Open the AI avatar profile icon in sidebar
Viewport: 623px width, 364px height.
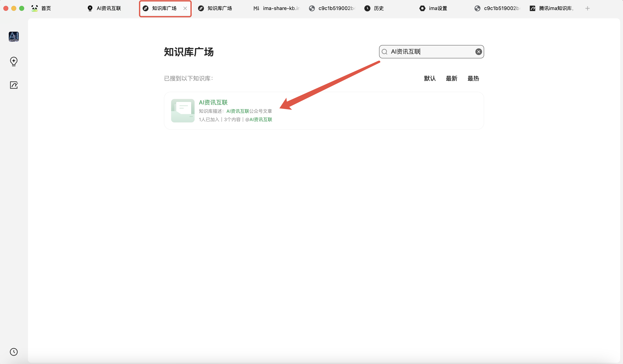(x=14, y=36)
